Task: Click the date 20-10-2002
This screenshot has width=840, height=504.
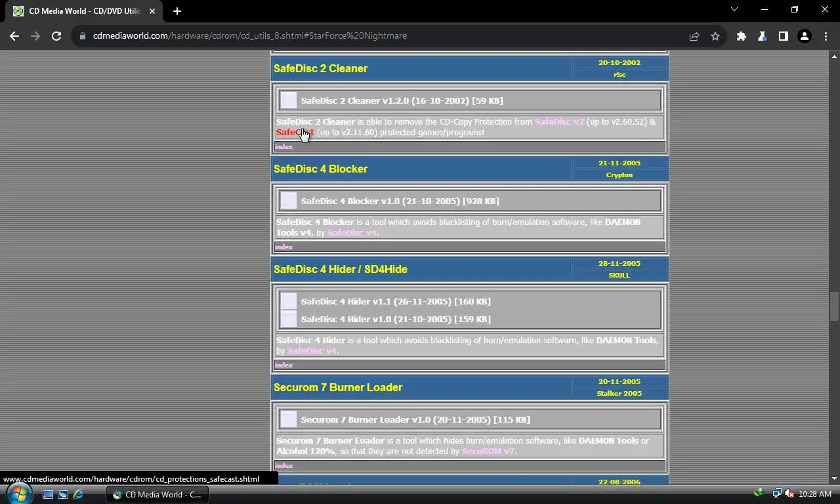Action: [619, 62]
